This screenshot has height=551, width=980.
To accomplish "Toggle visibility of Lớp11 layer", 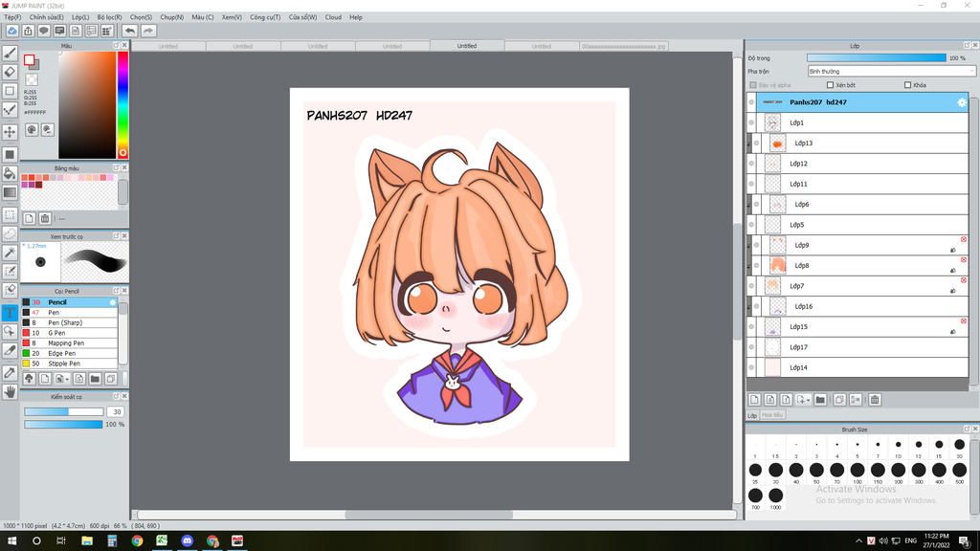I will point(751,185).
